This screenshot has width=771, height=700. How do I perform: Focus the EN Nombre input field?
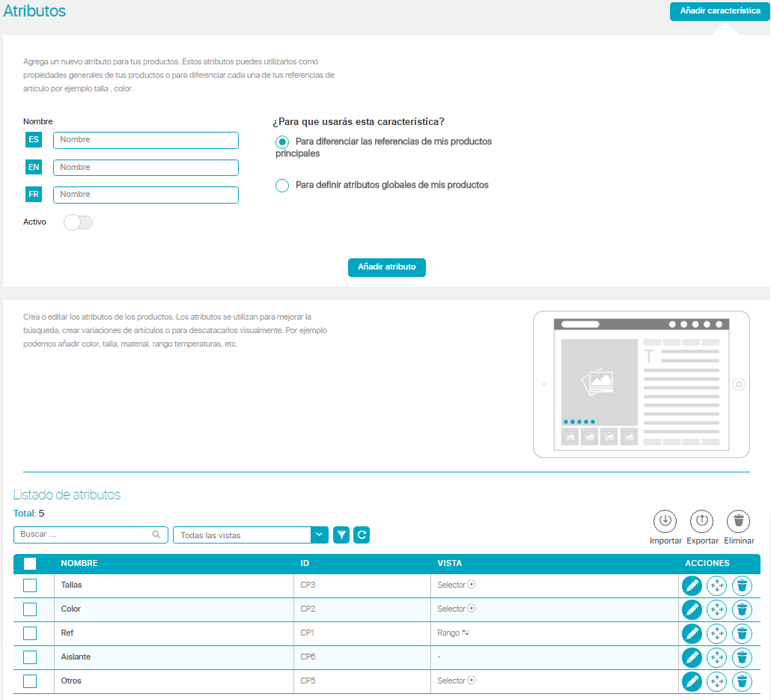[146, 168]
